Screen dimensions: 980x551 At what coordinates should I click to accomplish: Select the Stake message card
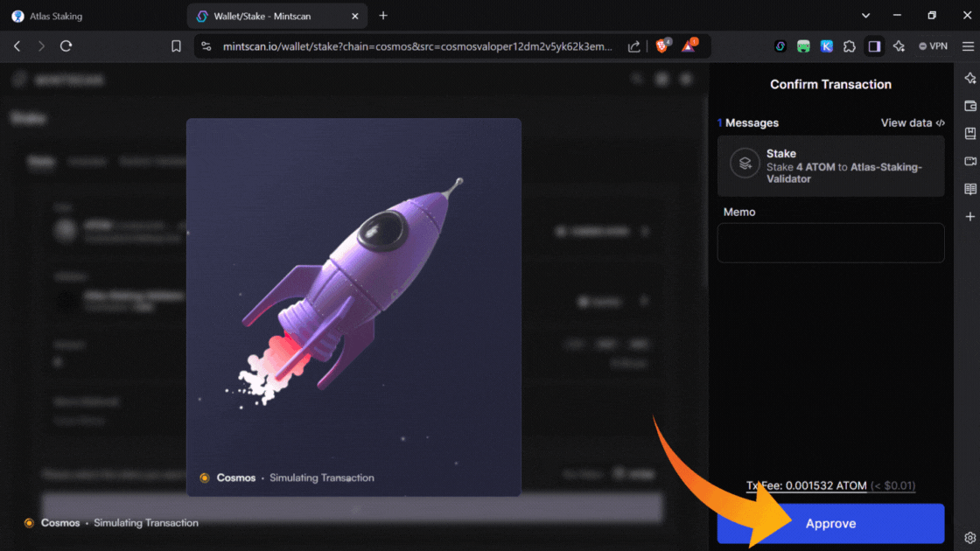(830, 165)
